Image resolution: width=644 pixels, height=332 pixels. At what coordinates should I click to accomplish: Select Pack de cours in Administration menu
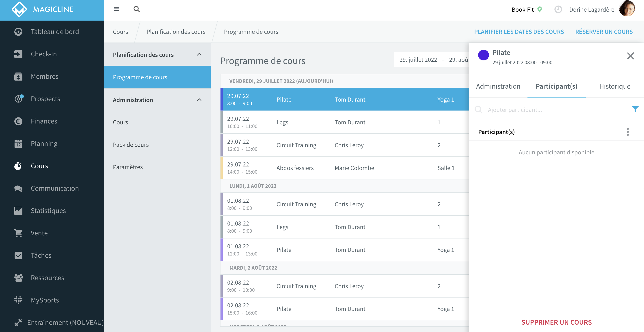point(131,145)
